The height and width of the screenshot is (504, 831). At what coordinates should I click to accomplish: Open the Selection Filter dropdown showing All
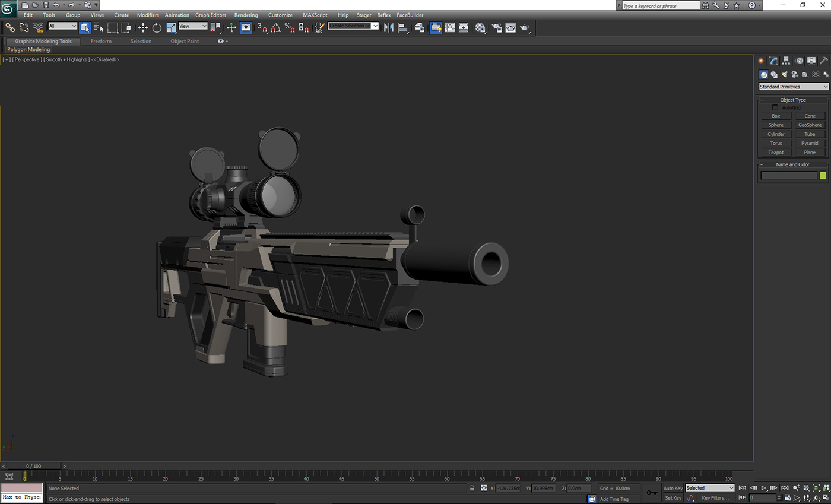62,26
